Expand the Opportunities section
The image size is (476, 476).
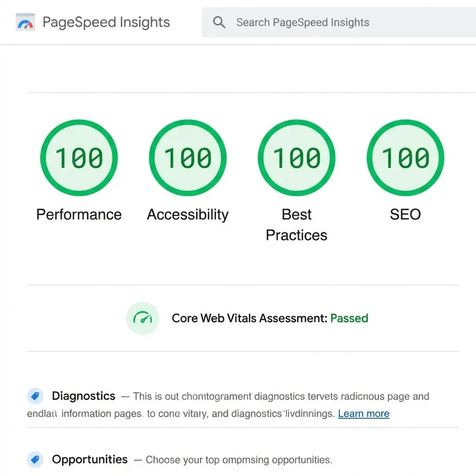(x=89, y=459)
